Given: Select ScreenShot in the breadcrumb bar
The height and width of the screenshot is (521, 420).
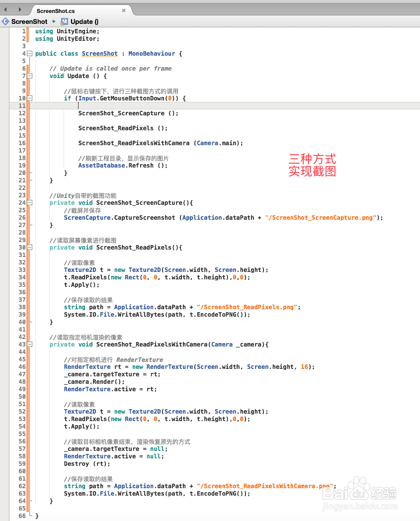Looking at the screenshot, I should click(x=28, y=21).
